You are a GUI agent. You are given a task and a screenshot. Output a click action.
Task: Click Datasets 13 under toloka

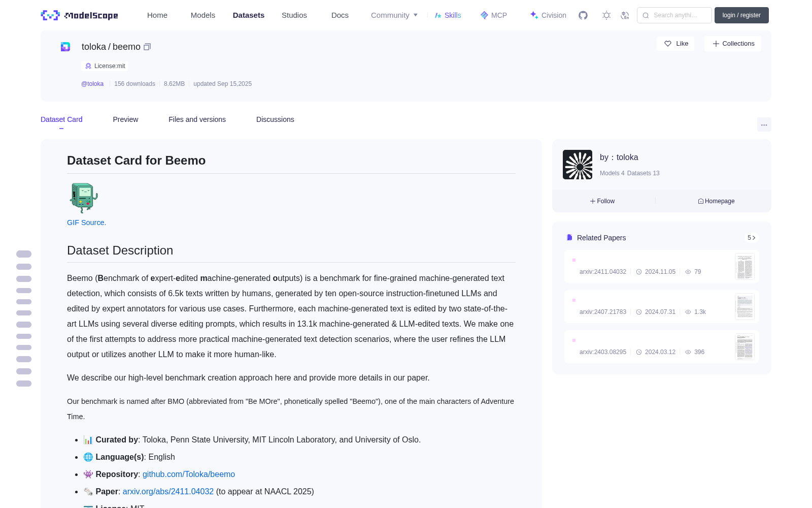(x=644, y=173)
